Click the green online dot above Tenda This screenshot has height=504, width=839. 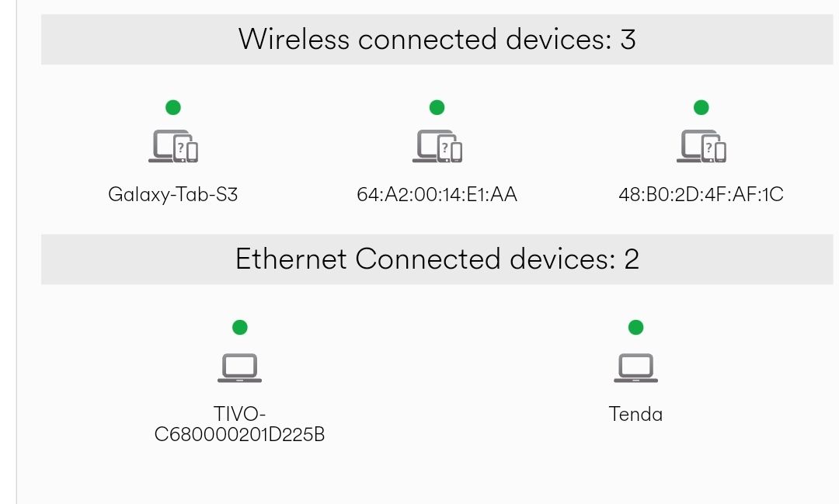(635, 327)
